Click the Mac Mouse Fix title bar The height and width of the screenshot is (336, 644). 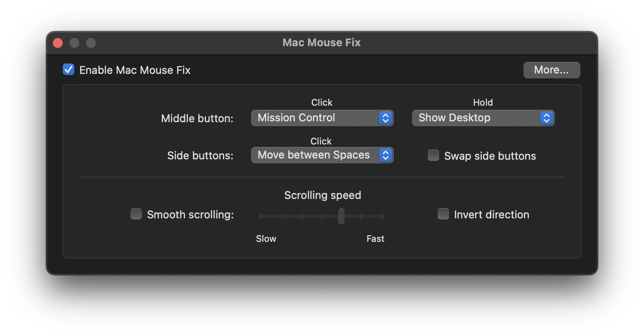coord(322,43)
